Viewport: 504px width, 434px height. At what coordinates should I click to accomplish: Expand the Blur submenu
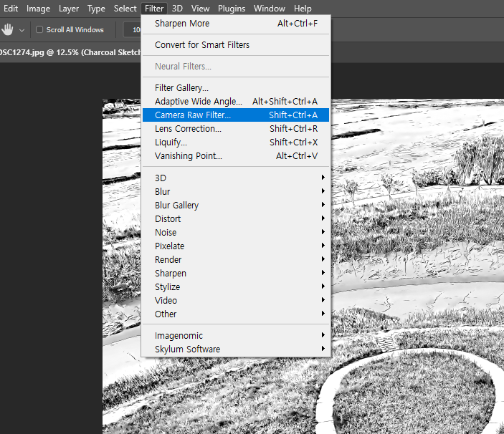(x=236, y=192)
